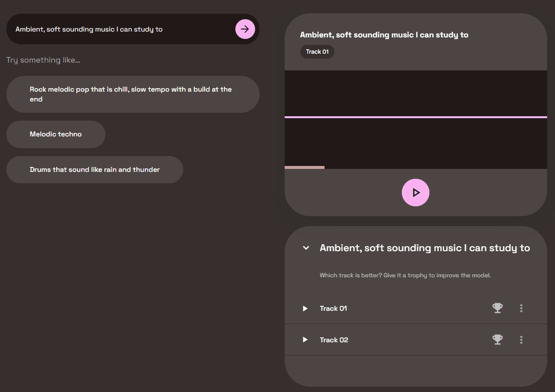
Task: Select the Track 02 row label
Action: click(x=334, y=340)
